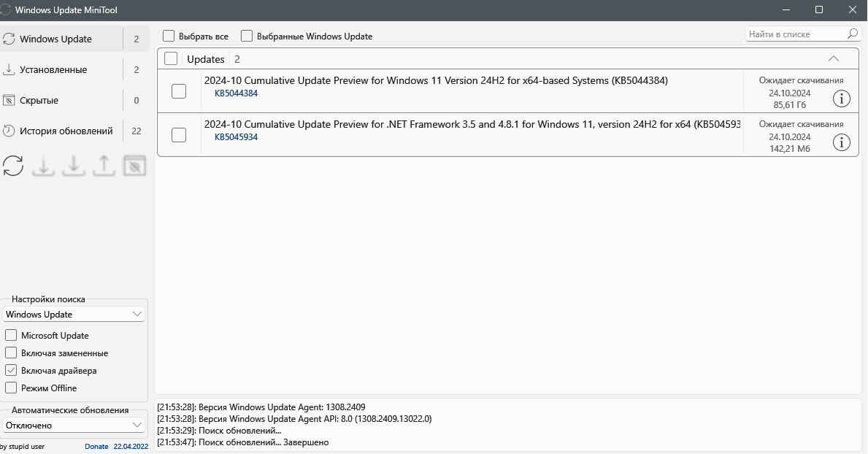
Task: Click the magnifier icon in the search box
Action: tap(853, 34)
